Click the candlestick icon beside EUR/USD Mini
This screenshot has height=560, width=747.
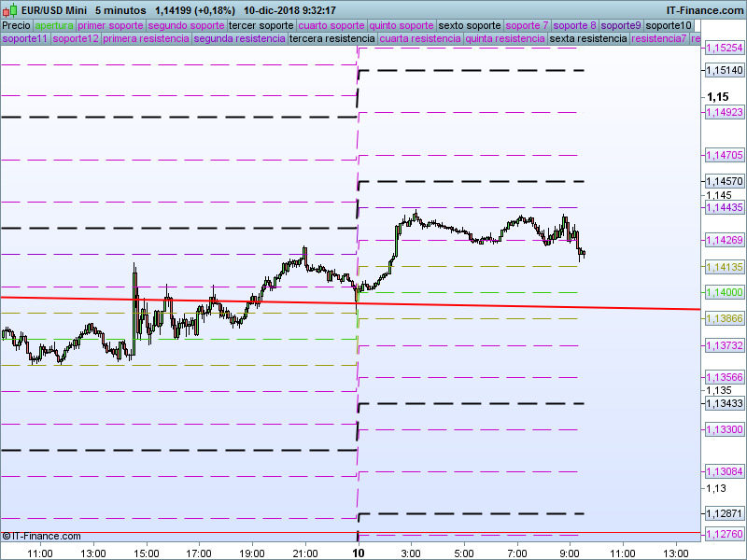[10, 10]
